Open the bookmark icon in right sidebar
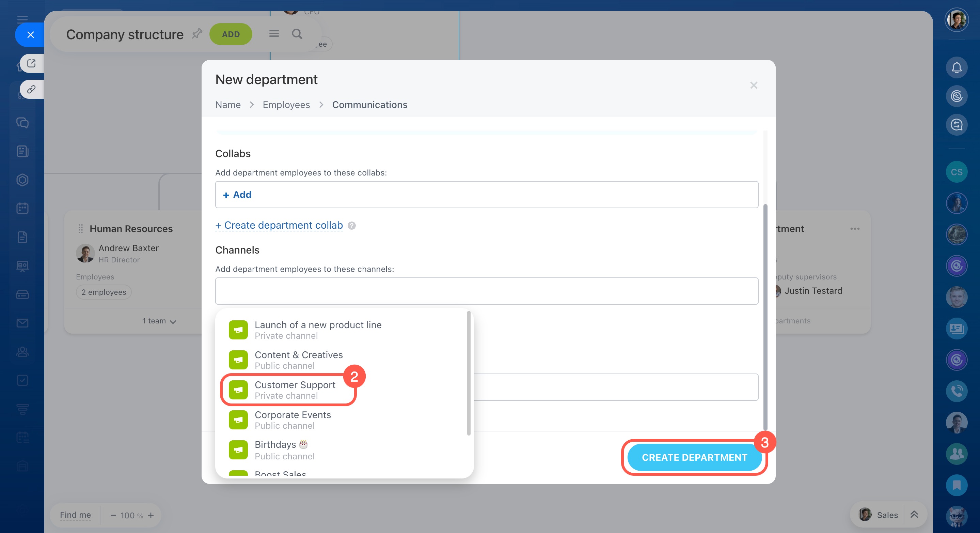 [x=956, y=485]
